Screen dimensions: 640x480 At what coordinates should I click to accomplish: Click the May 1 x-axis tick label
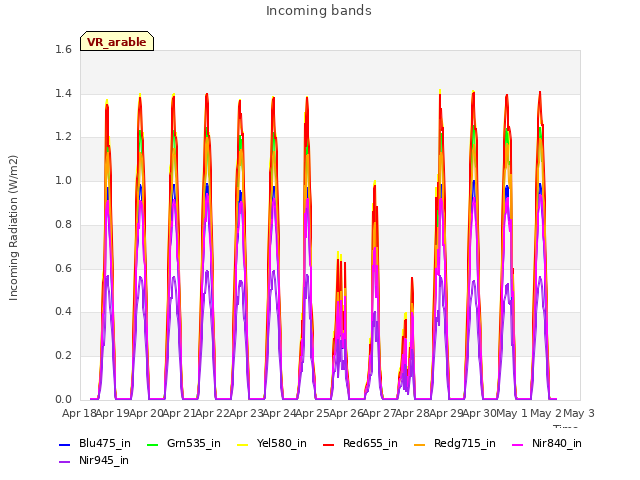512,413
